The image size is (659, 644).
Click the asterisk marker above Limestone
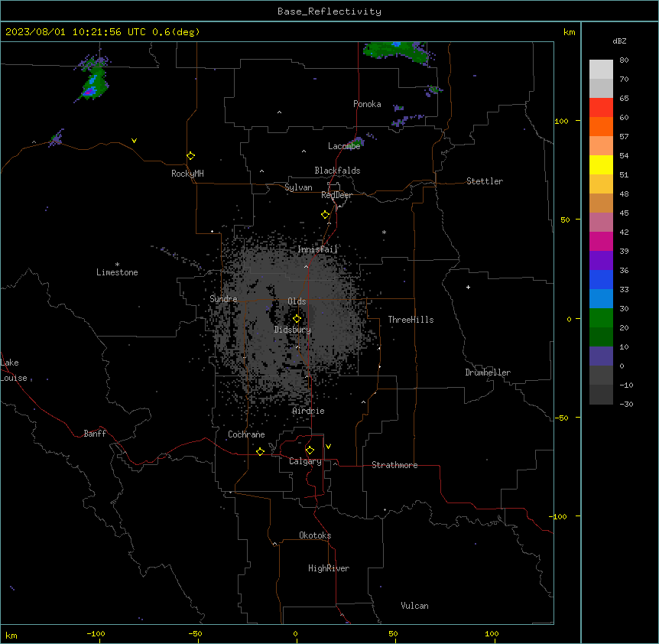[117, 265]
